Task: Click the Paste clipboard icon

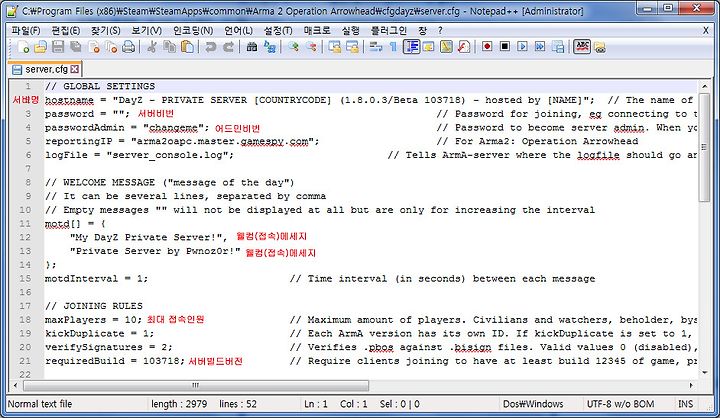Action: pyautogui.click(x=187, y=47)
